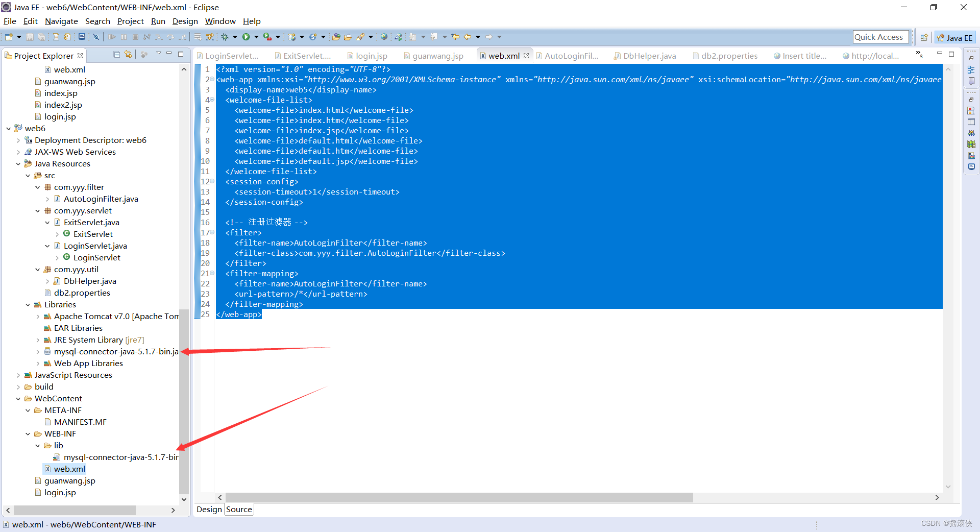Click the Open Perspective icon
This screenshot has width=980, height=532.
click(924, 37)
